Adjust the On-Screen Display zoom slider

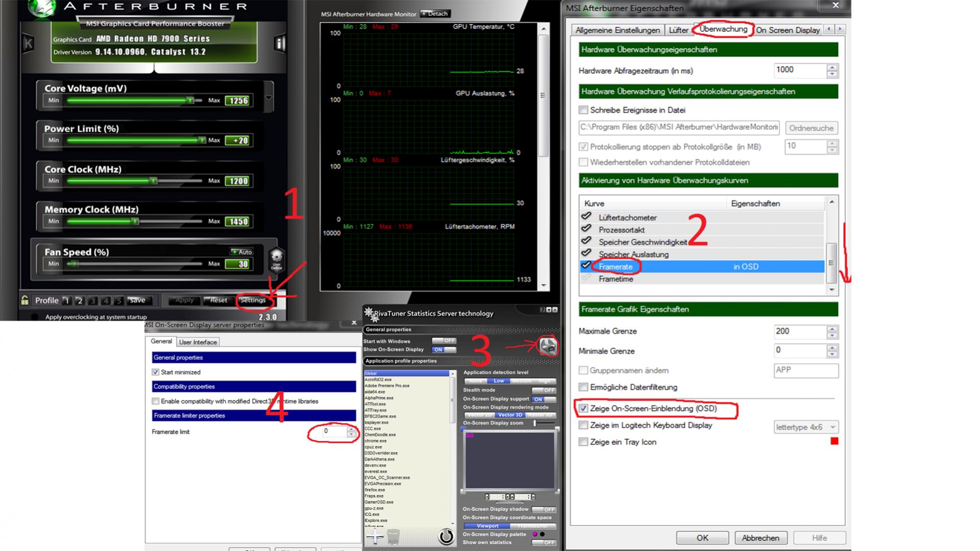(535, 423)
